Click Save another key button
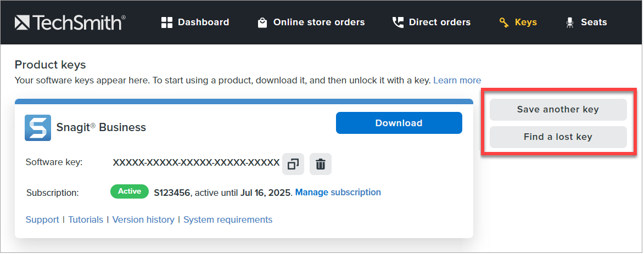Screen dimensions: 644x254 tap(558, 110)
